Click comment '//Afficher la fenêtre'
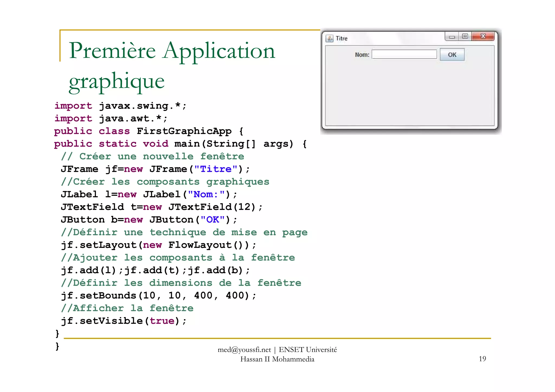The width and height of the screenshot is (555, 392). pyautogui.click(x=127, y=308)
